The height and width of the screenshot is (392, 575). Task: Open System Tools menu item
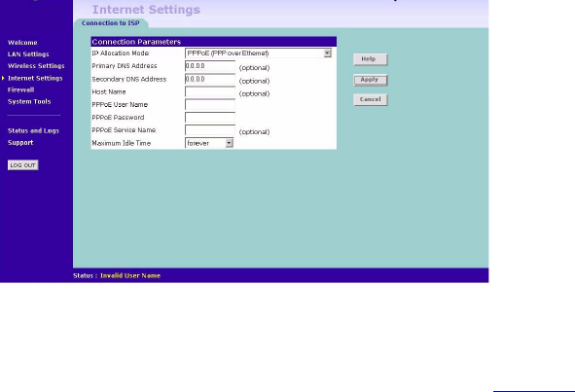29,101
